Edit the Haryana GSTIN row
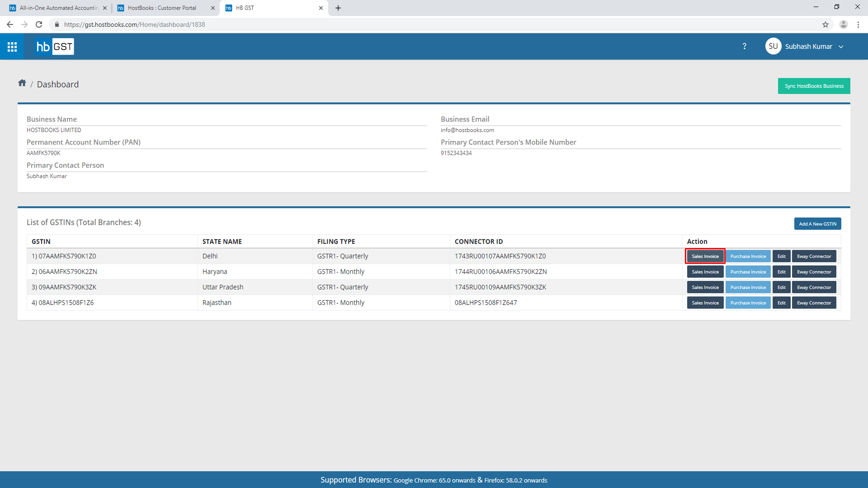 pos(781,272)
